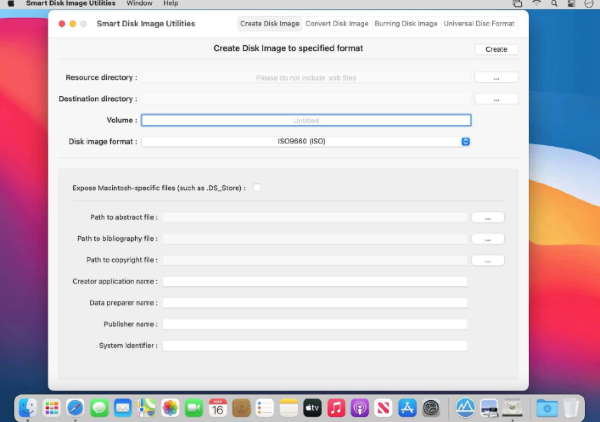Screen dimensions: 600x422
Task: Open Preview app in dock
Action: [489, 408]
